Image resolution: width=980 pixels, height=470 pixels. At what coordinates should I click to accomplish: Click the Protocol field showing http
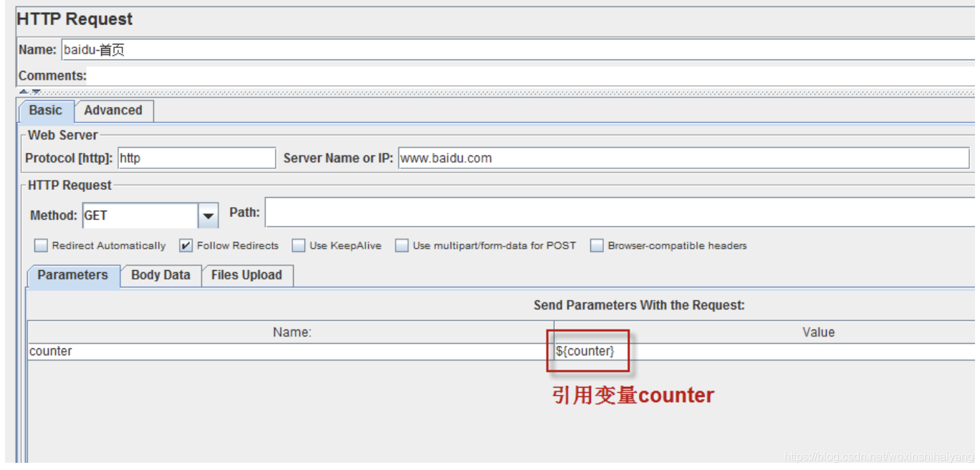(196, 158)
